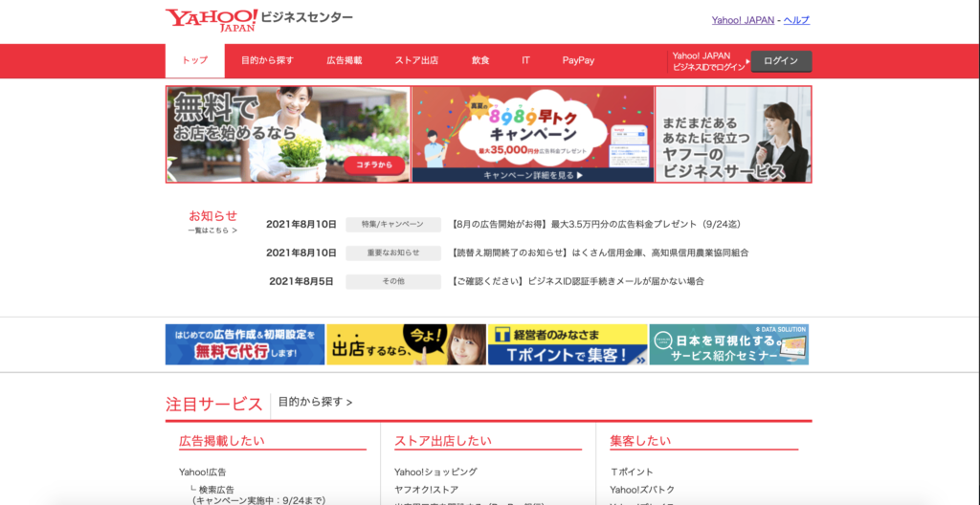Open the 無料でお店を始めるなら banner

[x=289, y=134]
